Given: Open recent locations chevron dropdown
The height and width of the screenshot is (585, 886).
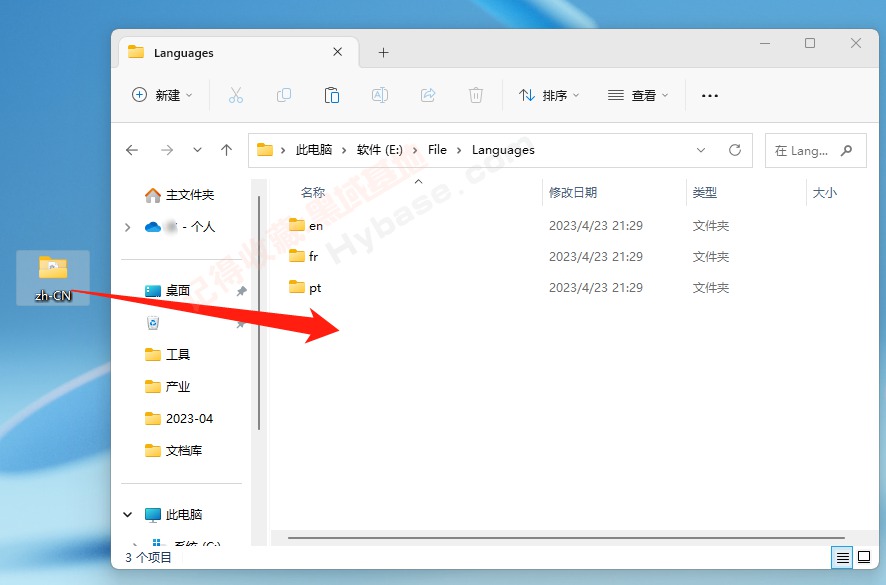Looking at the screenshot, I should pyautogui.click(x=197, y=150).
